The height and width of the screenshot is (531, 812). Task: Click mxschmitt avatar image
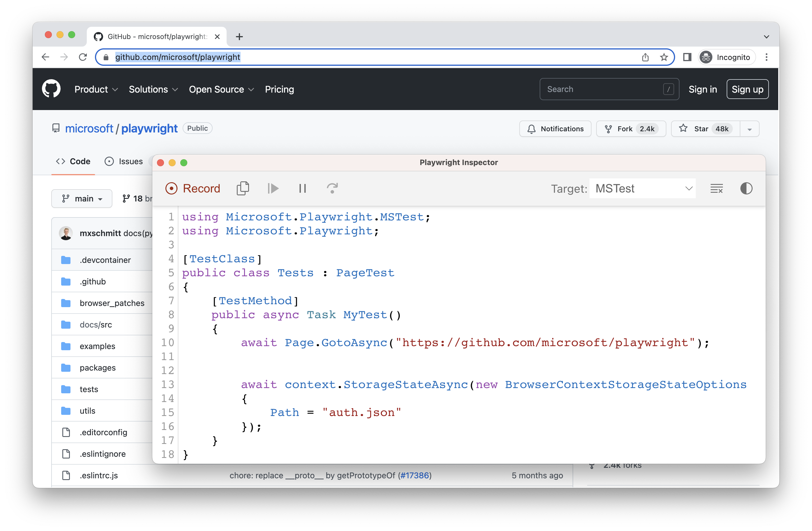(x=66, y=233)
